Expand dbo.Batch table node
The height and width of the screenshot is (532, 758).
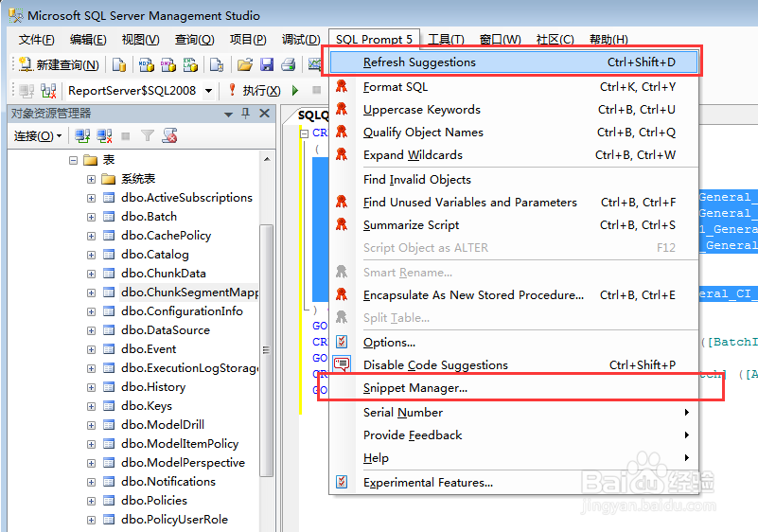tap(91, 217)
